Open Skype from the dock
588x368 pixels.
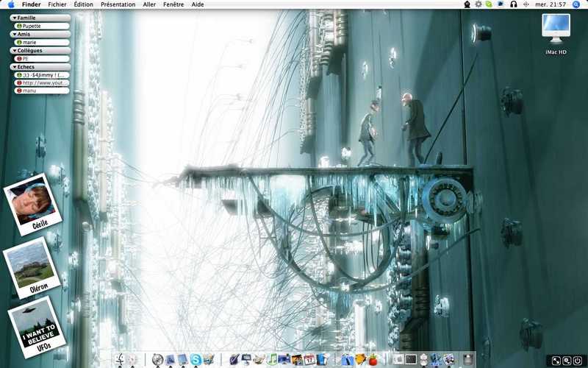[196, 359]
